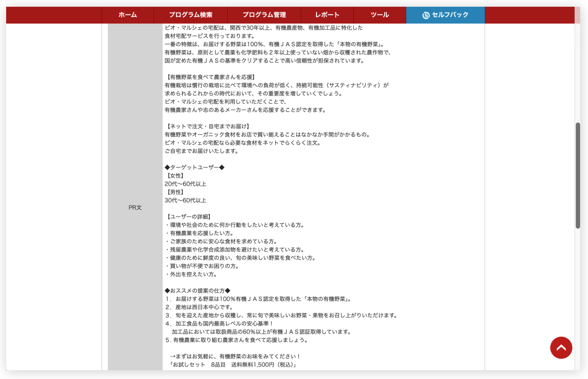Open the プログラム検索 menu

click(x=191, y=15)
